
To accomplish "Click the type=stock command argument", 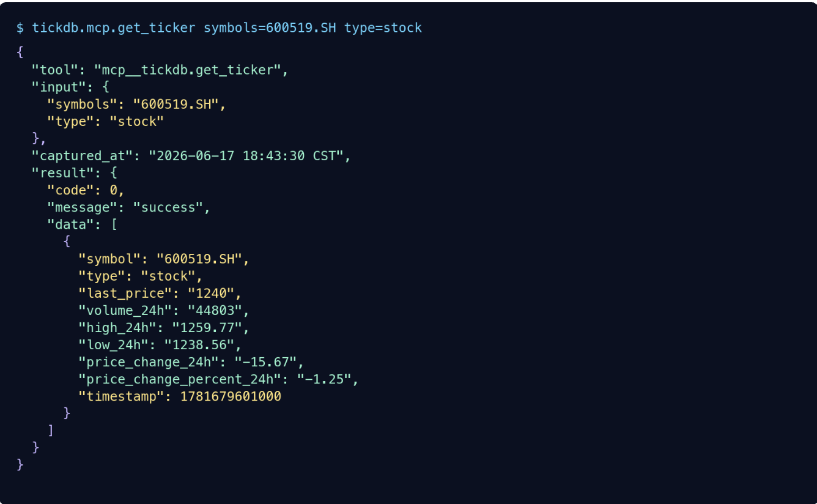I will 383,28.
